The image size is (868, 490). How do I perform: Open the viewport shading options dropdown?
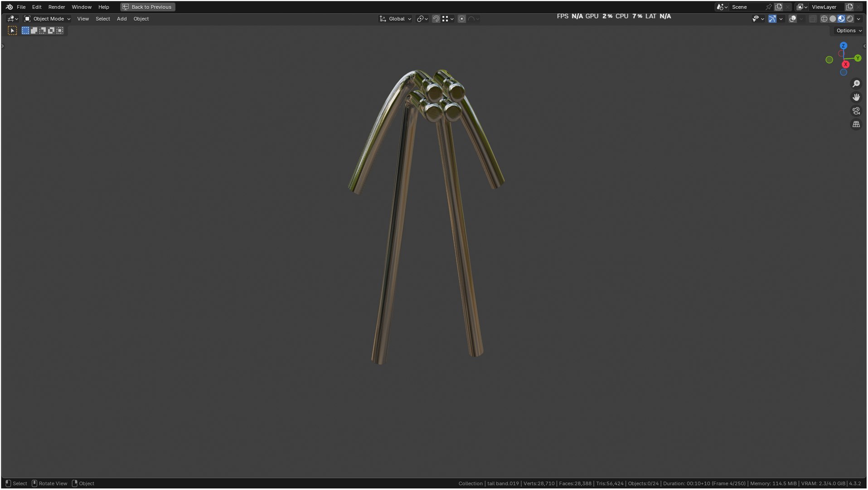click(x=859, y=19)
